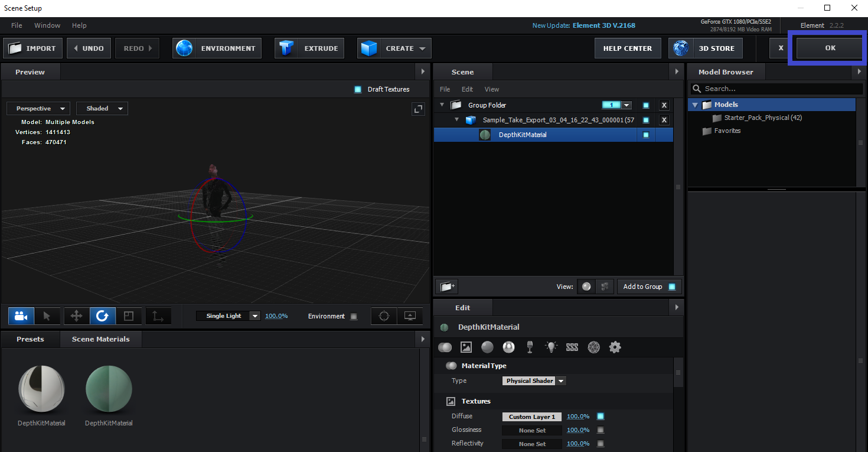Jump to illumination lightbulb settings
Viewport: 868px width, 452px height.
point(551,347)
